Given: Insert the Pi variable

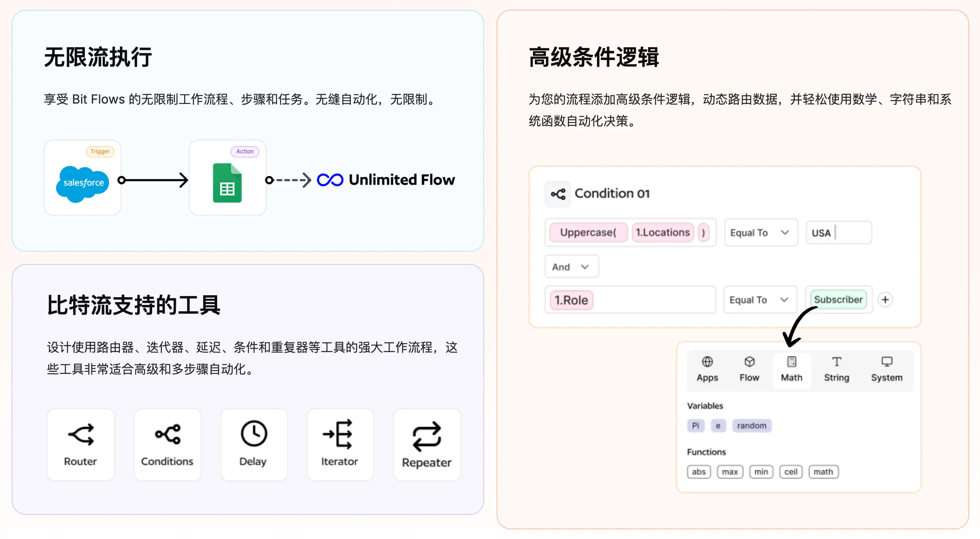Looking at the screenshot, I should (x=695, y=425).
